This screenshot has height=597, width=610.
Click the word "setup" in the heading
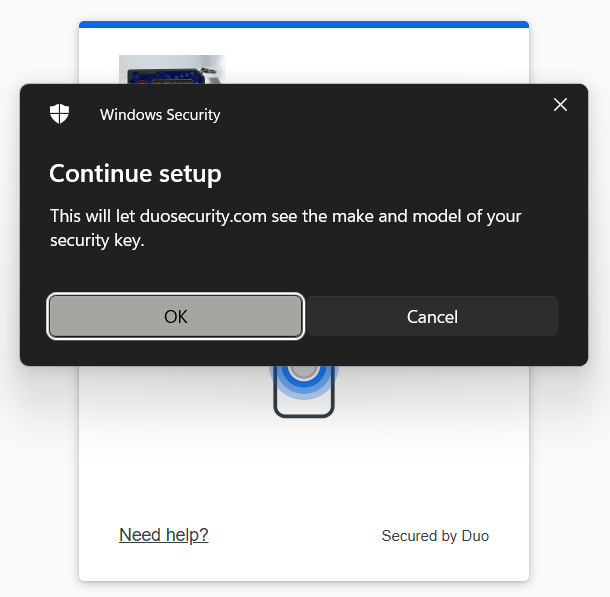190,174
